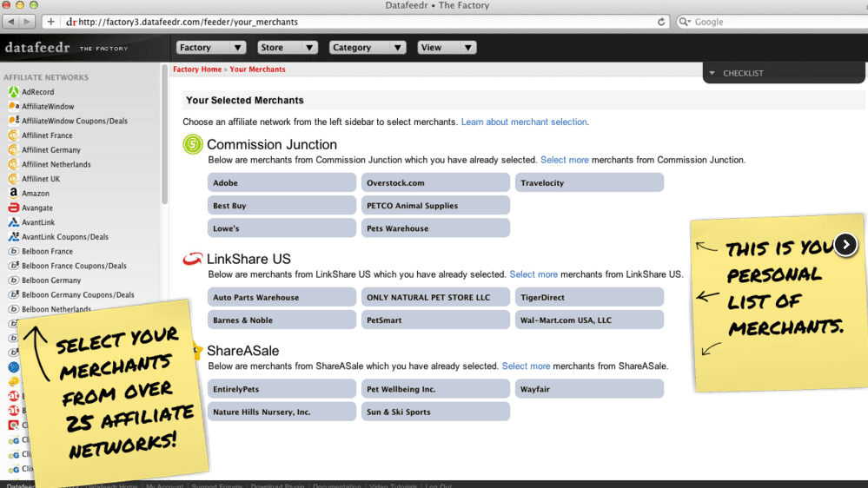868x488 pixels.
Task: Click the Amazon logo icon in sidebar
Action: [x=13, y=193]
